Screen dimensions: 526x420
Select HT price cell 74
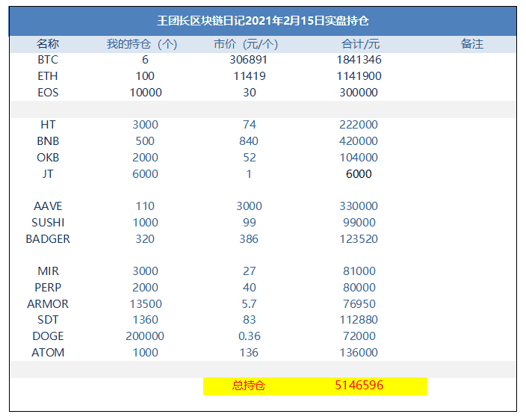coord(250,125)
